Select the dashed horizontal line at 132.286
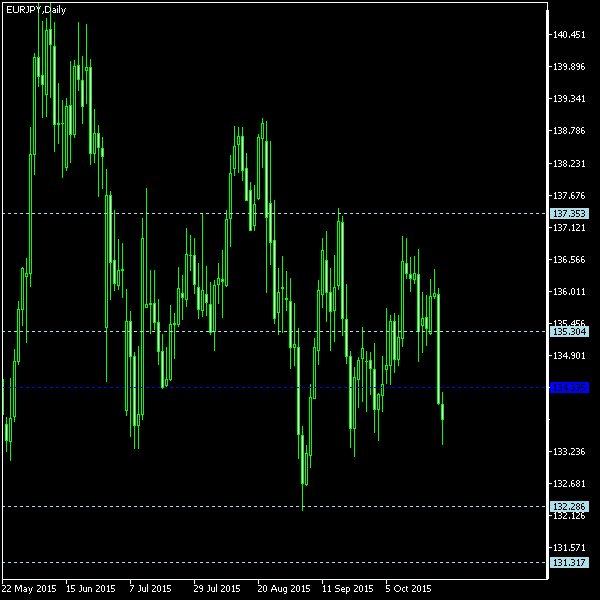The height and width of the screenshot is (600, 600). [x=275, y=507]
